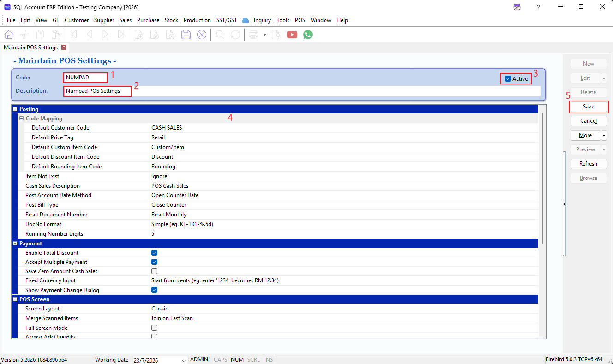Open the YouTube toolbar icon
This screenshot has height=364, width=613.
[x=292, y=35]
